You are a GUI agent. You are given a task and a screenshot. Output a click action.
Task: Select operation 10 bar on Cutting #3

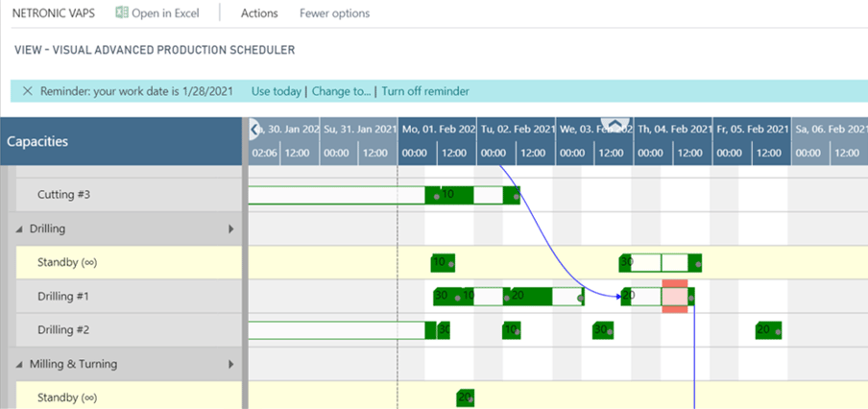pos(449,195)
